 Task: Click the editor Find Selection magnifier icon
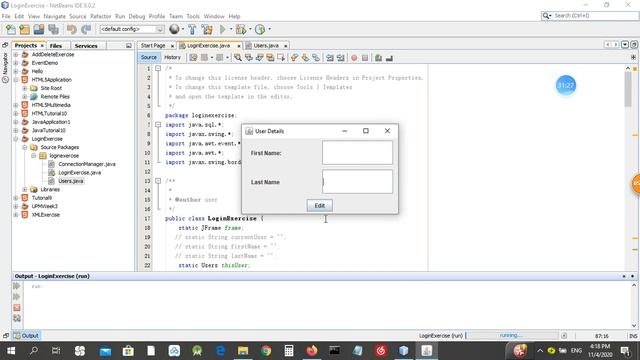click(x=238, y=58)
